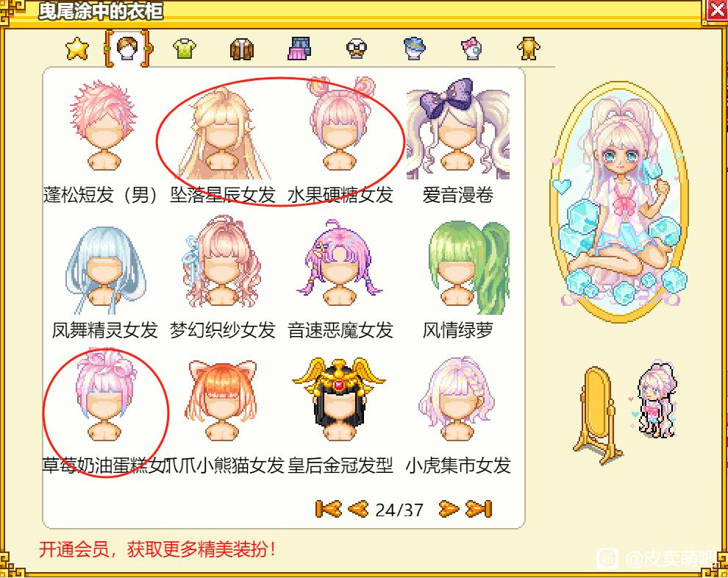Click the golden standing mirror
The height and width of the screenshot is (578, 728).
coord(598,415)
